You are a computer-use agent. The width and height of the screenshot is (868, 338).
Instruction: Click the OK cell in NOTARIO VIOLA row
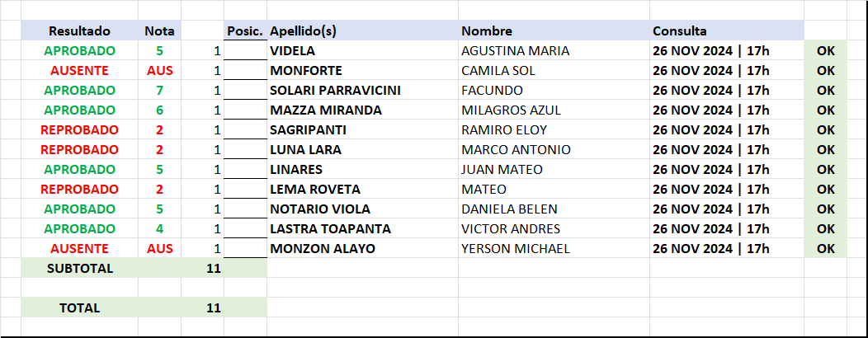coord(825,209)
